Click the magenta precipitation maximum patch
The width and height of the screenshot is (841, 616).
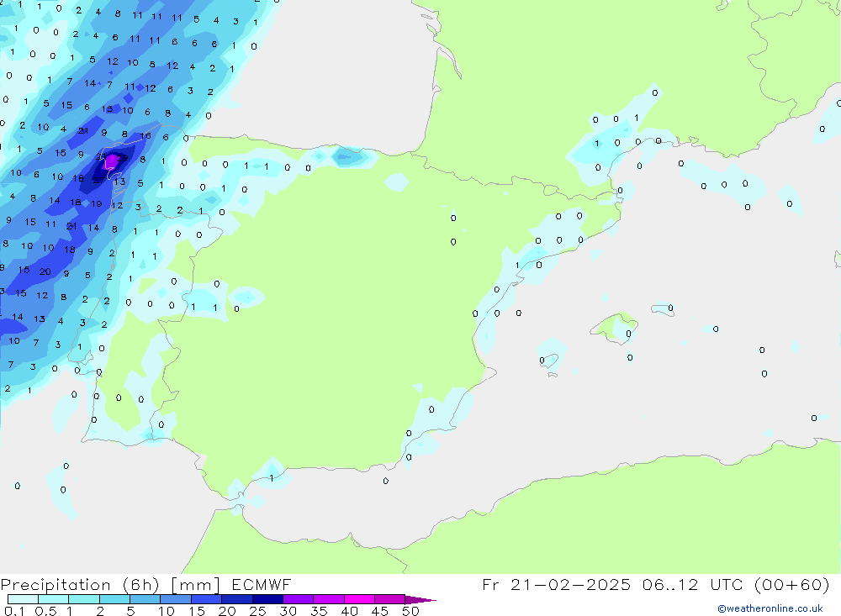pyautogui.click(x=110, y=161)
